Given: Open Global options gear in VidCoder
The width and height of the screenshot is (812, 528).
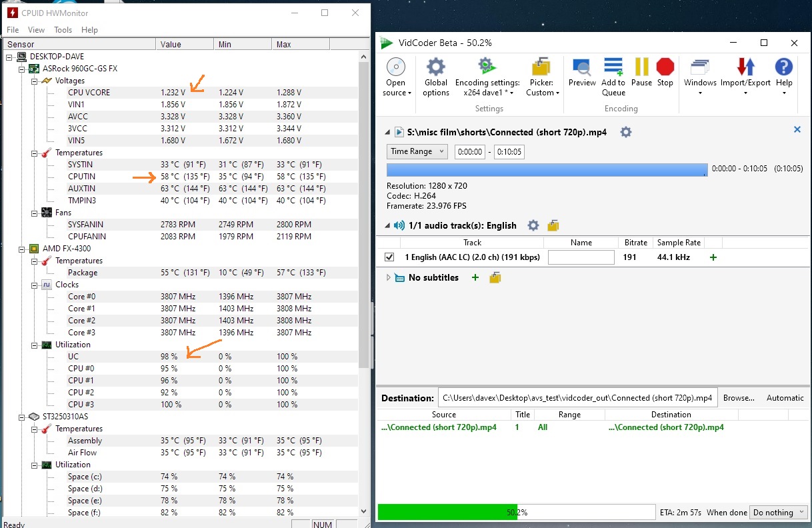Looking at the screenshot, I should pyautogui.click(x=436, y=77).
